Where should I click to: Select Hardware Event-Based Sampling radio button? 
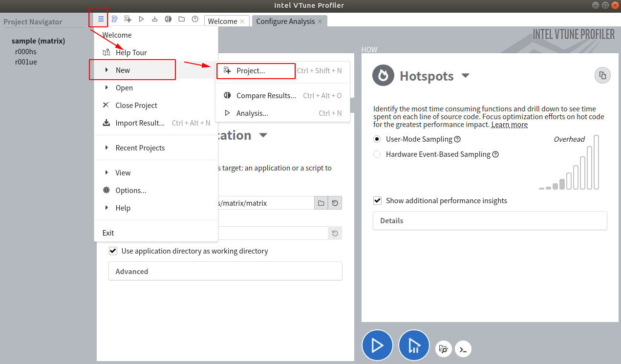pyautogui.click(x=377, y=154)
